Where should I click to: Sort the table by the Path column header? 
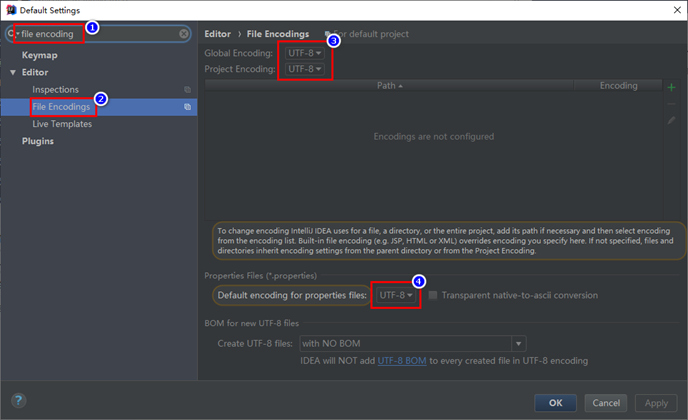pos(389,86)
